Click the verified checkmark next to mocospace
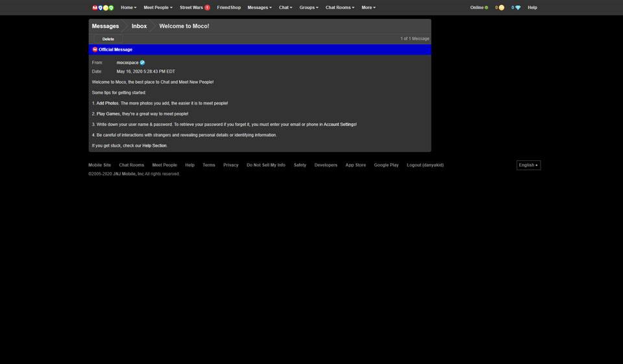This screenshot has height=364, width=623. tap(142, 63)
